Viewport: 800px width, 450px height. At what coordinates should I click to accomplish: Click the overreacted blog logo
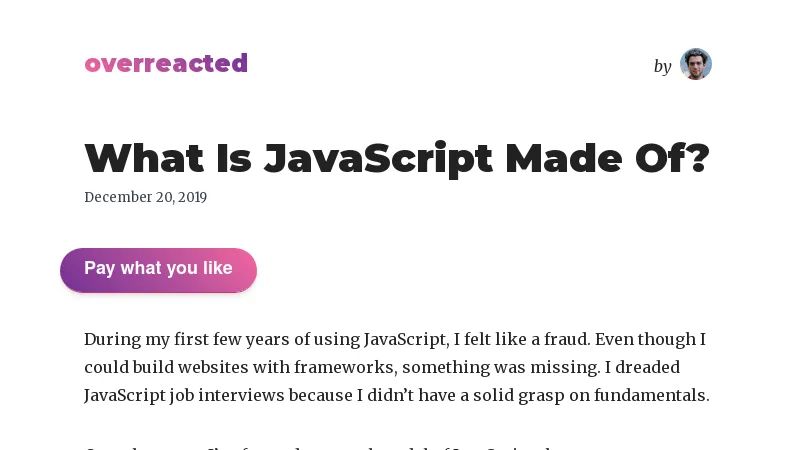coord(166,64)
